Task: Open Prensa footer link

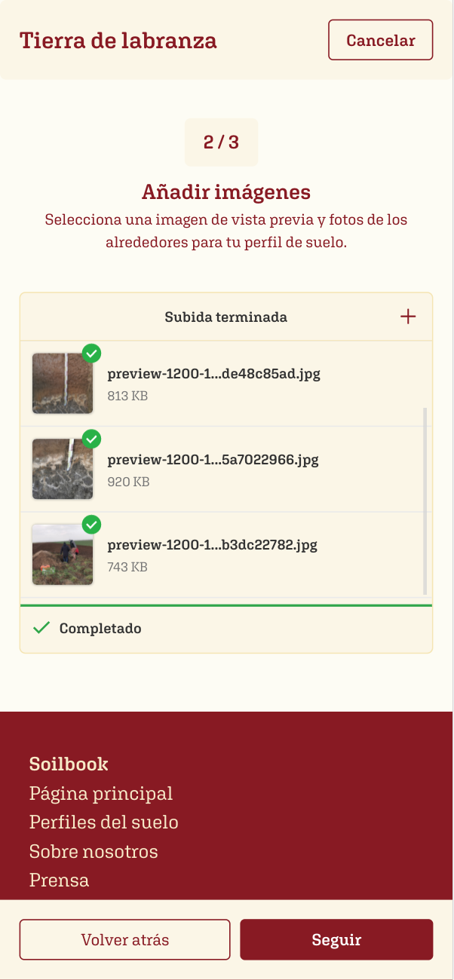Action: point(59,880)
